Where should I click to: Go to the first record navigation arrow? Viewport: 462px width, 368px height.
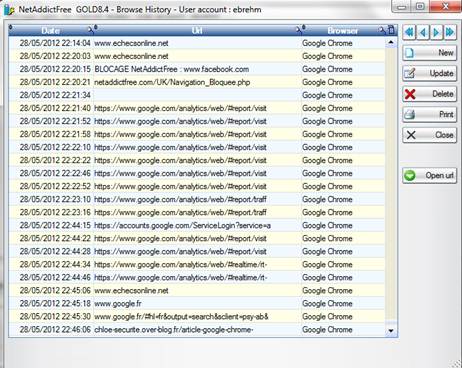coord(409,32)
